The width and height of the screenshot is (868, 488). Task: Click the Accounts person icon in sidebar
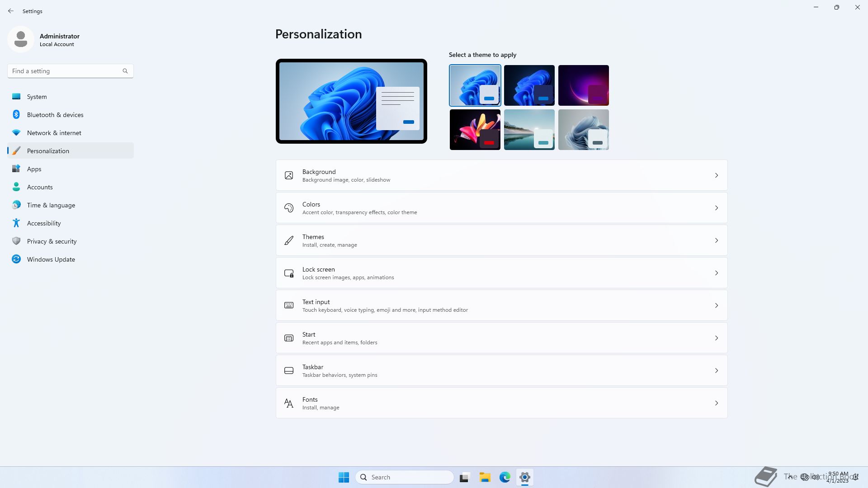(x=16, y=187)
